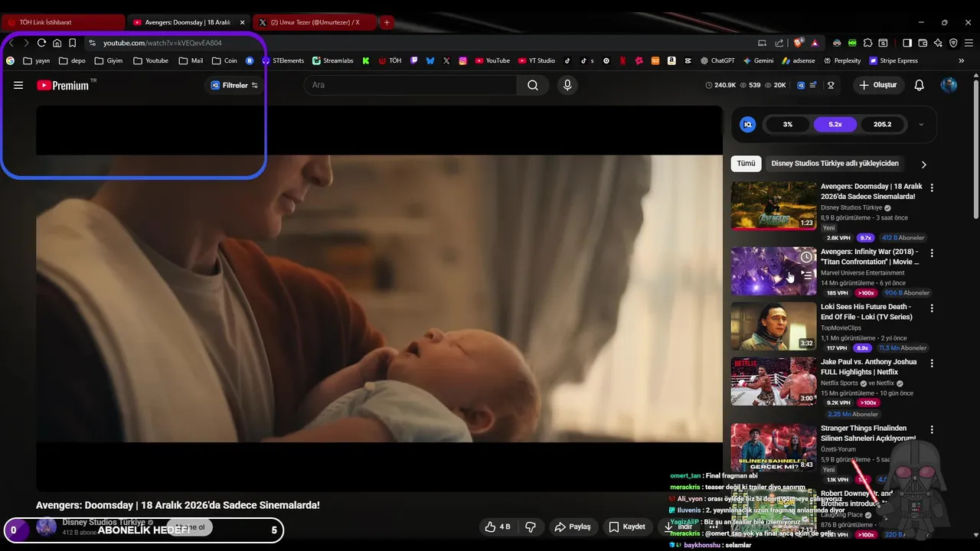Screen dimensions: 980x551
Task: Open Jake Paul vs. Anthony Joshua thumbnail
Action: tap(773, 381)
